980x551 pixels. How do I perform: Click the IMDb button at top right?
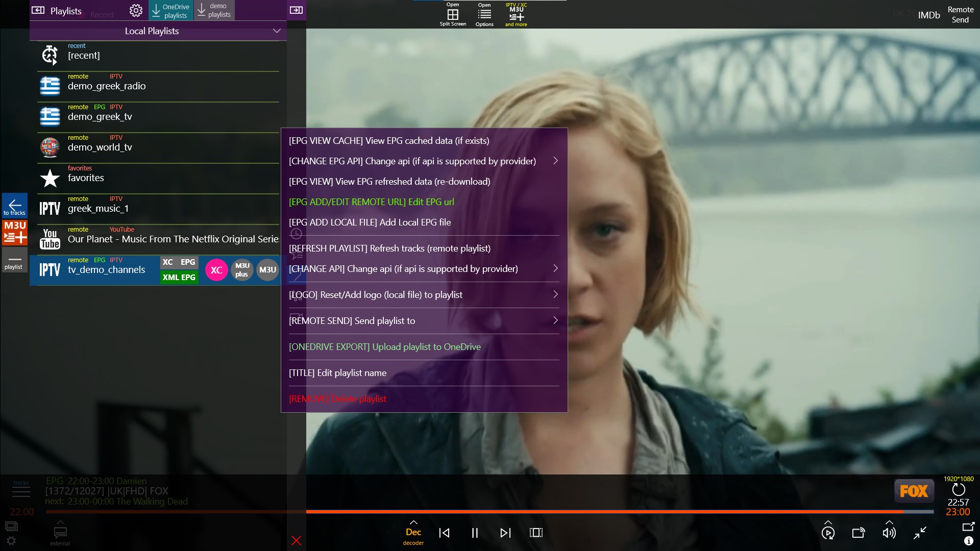pyautogui.click(x=929, y=15)
